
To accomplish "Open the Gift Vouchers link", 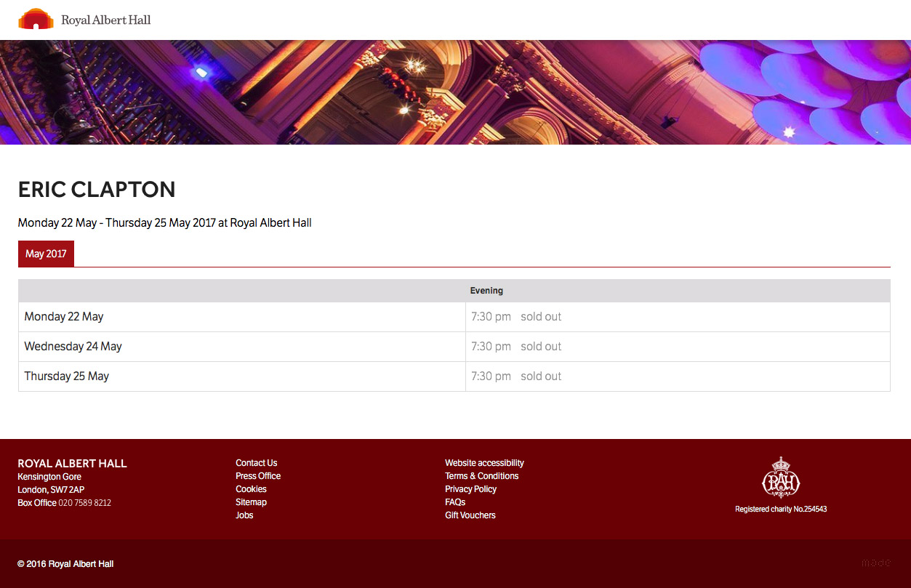I will click(x=470, y=515).
